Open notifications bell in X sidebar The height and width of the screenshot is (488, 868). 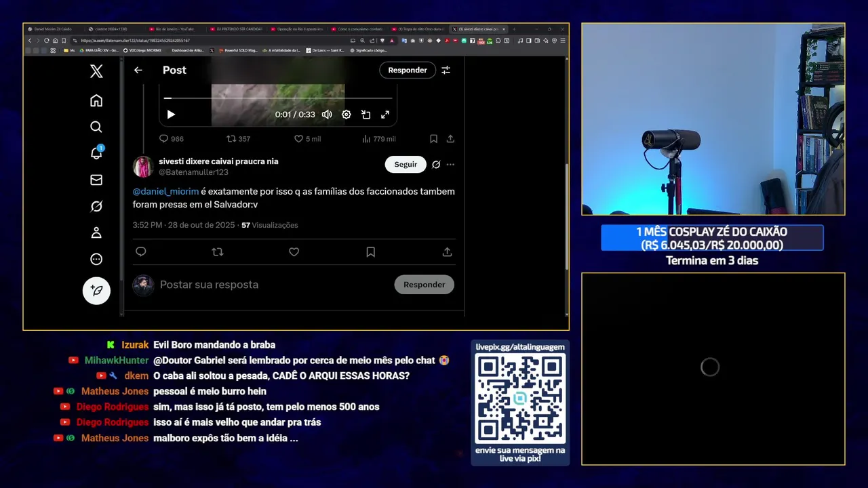96,153
